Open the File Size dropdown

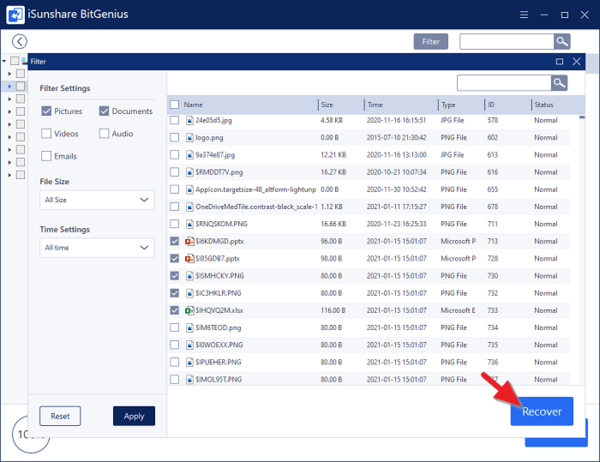coord(97,200)
